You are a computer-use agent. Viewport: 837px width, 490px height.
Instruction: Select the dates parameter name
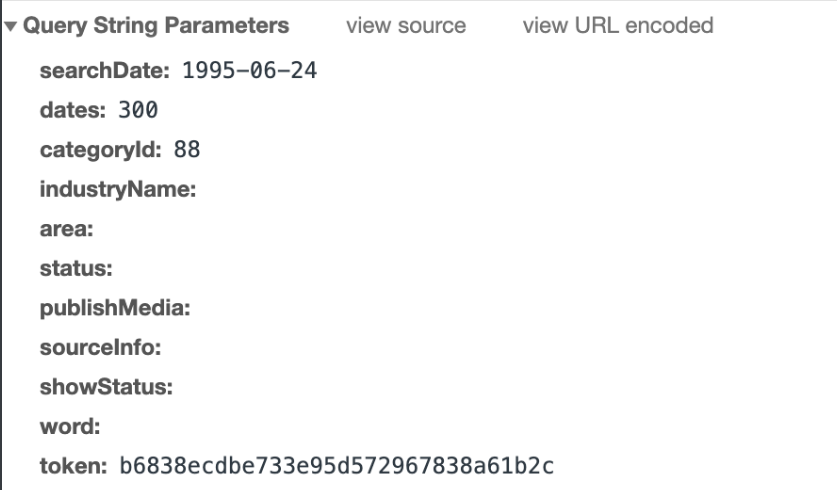click(x=68, y=111)
